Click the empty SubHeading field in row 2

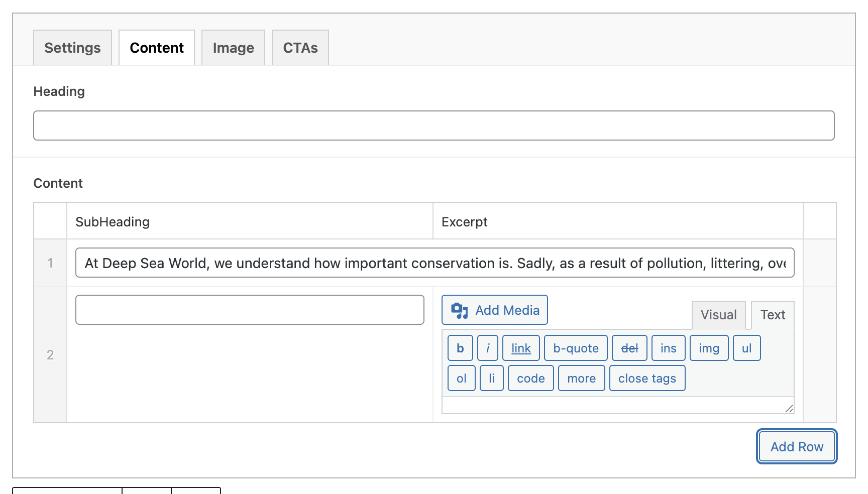(x=250, y=310)
